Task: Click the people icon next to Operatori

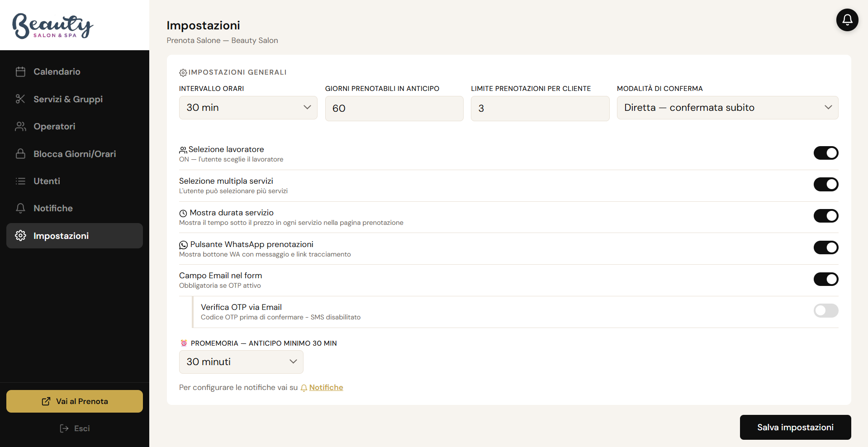Action: (x=20, y=126)
